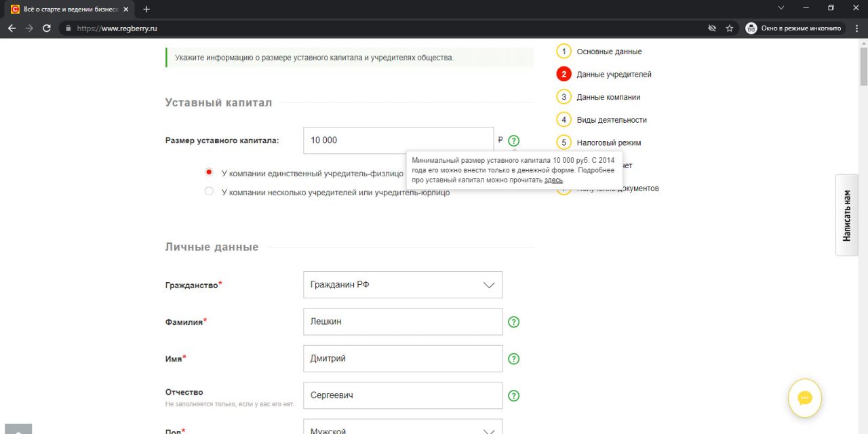
Task: Jump to step 4 Виды деятельности
Action: point(611,120)
